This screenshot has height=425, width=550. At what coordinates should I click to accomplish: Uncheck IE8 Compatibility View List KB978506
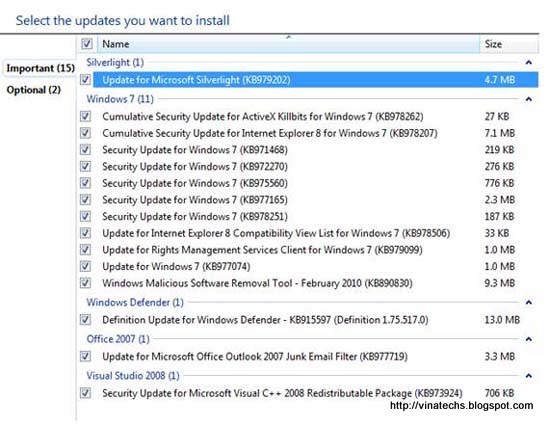tap(86, 233)
